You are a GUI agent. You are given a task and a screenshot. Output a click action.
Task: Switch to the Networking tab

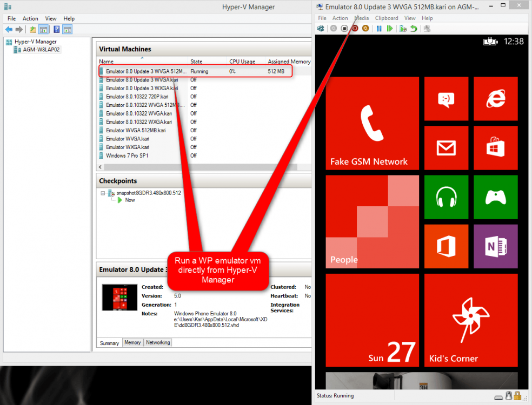coord(157,342)
